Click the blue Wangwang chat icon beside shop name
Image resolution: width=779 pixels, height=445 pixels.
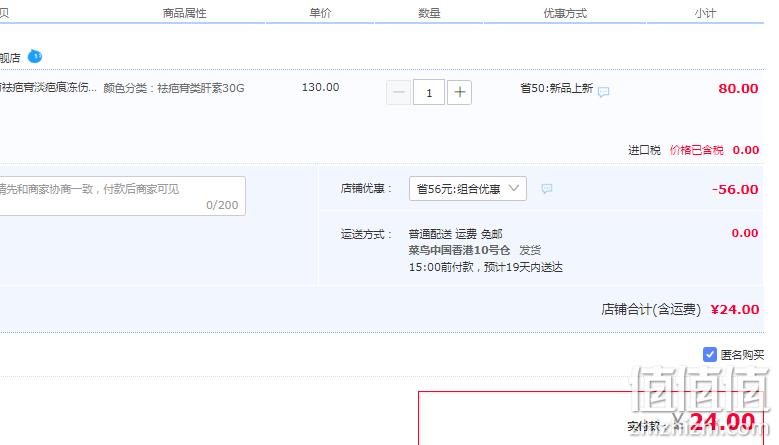pyautogui.click(x=35, y=57)
